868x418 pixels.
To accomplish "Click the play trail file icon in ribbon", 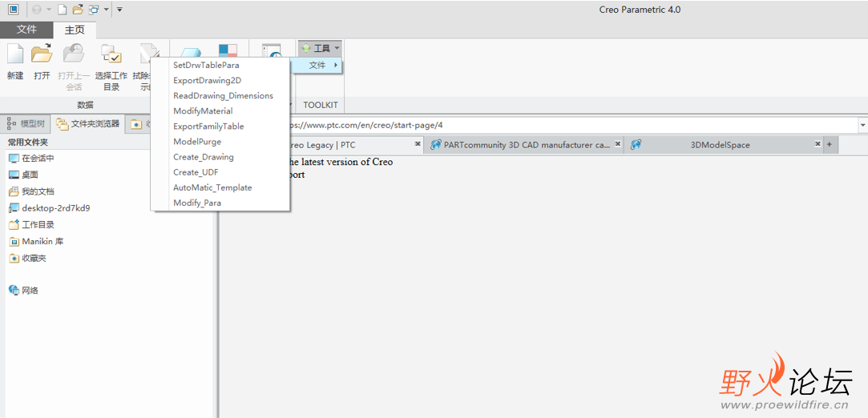I will pyautogui.click(x=273, y=51).
